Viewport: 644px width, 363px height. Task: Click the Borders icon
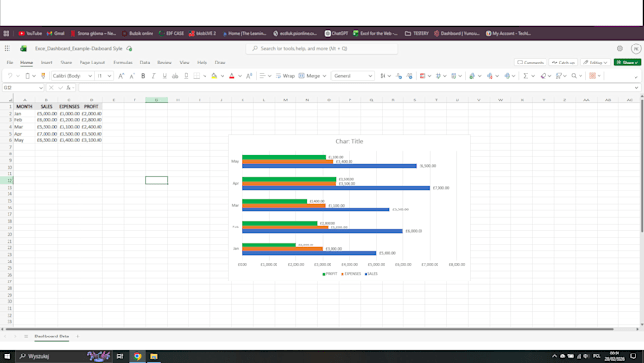[x=197, y=76]
